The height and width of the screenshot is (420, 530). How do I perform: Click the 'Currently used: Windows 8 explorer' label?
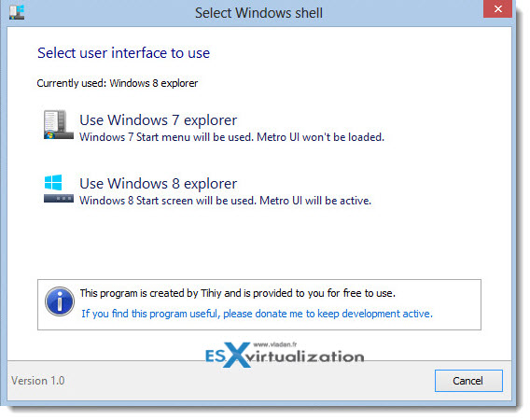(118, 83)
